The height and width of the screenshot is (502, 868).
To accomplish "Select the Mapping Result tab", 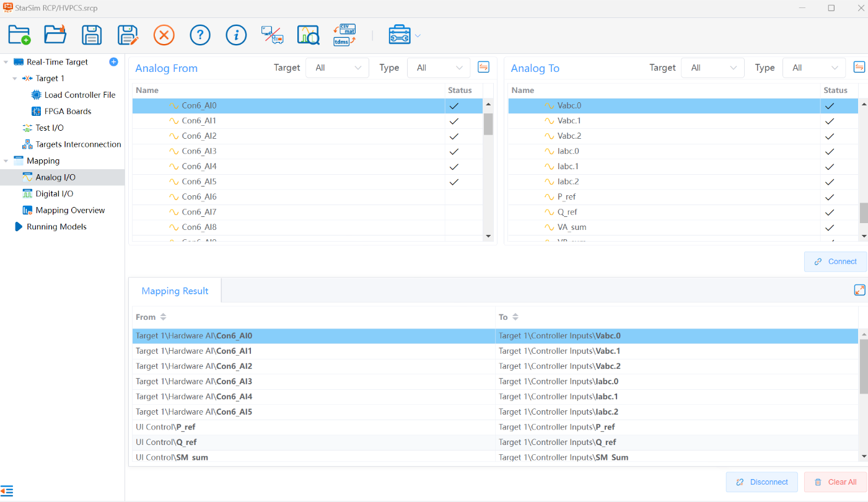I will point(175,291).
